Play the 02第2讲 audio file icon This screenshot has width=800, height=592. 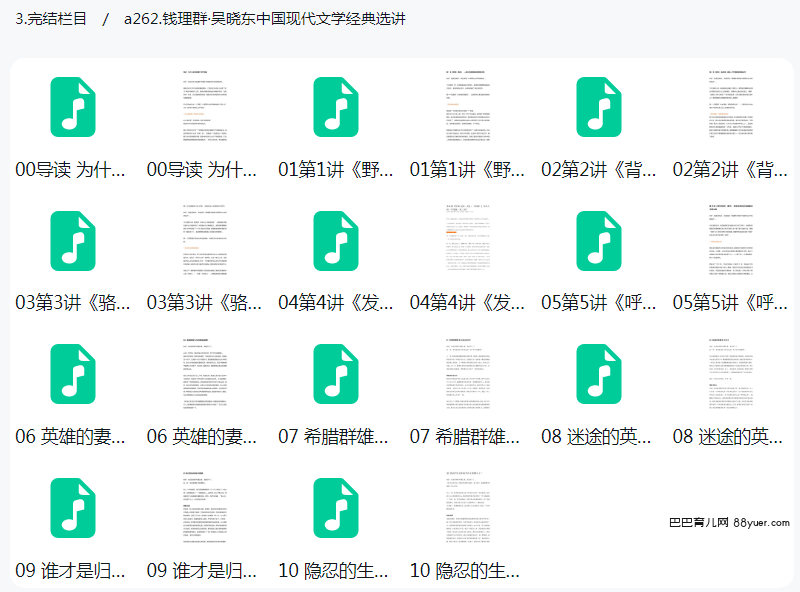599,107
